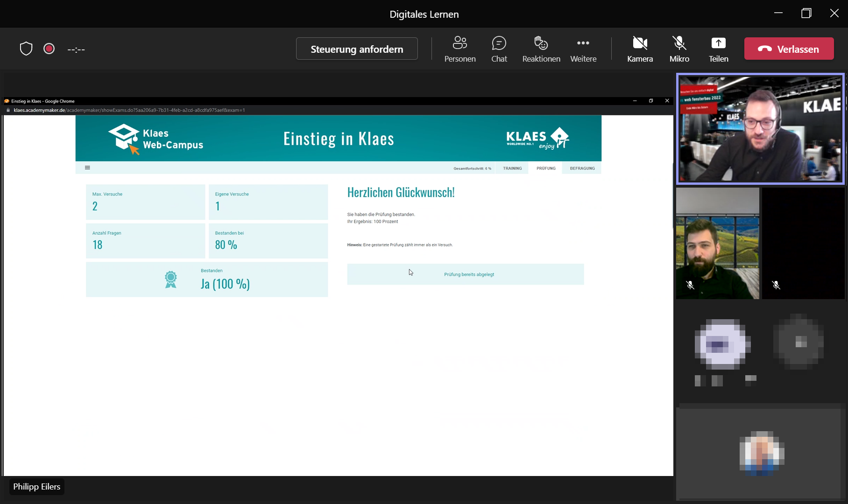Restore the Digitales Lernen window
The width and height of the screenshot is (848, 504).
click(x=806, y=13)
